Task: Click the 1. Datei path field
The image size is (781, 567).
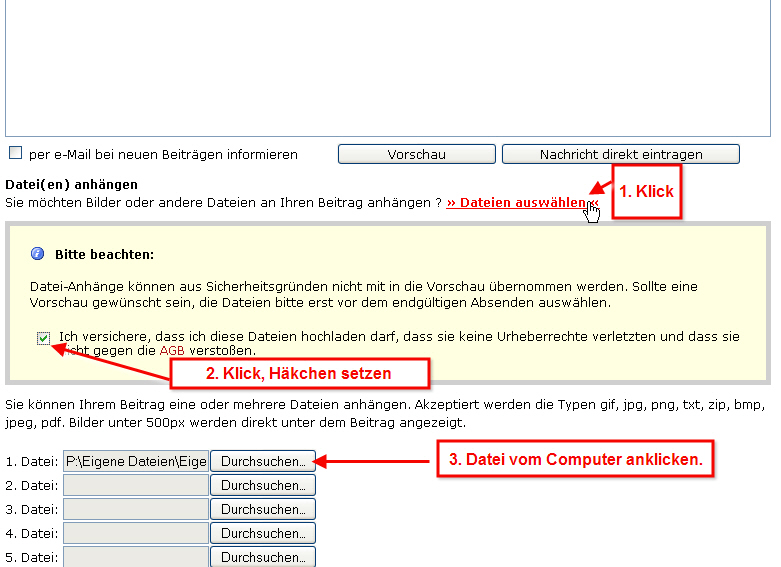Action: tap(135, 461)
